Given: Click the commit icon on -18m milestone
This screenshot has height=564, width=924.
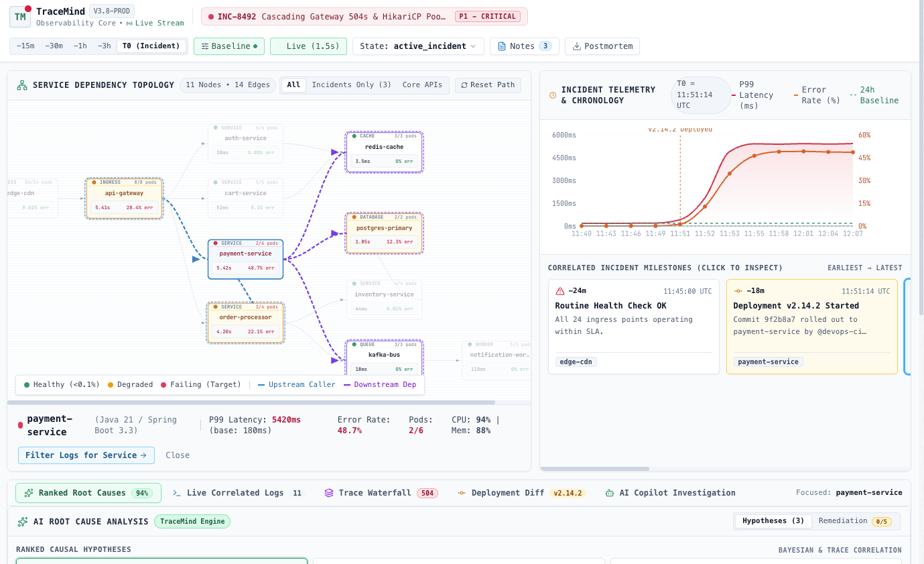Looking at the screenshot, I should [738, 291].
